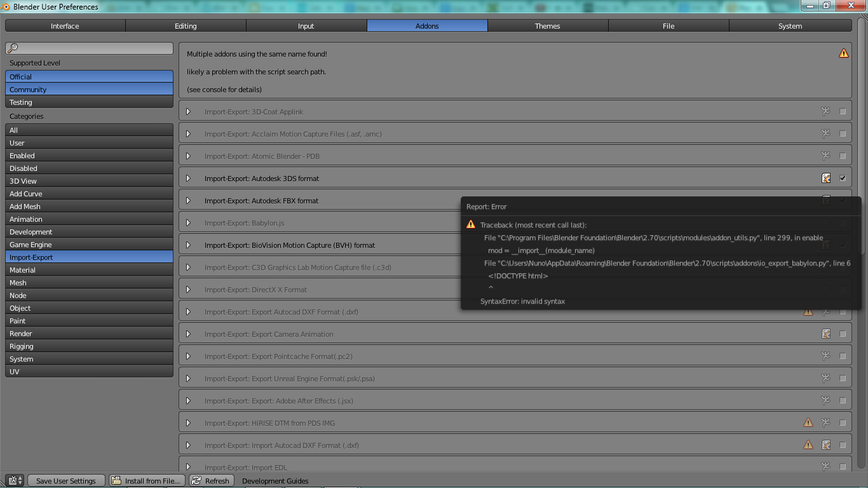The image size is (868, 488).
Task: Click the warning icon on the HiRISE DTM row
Action: pyautogui.click(x=808, y=423)
